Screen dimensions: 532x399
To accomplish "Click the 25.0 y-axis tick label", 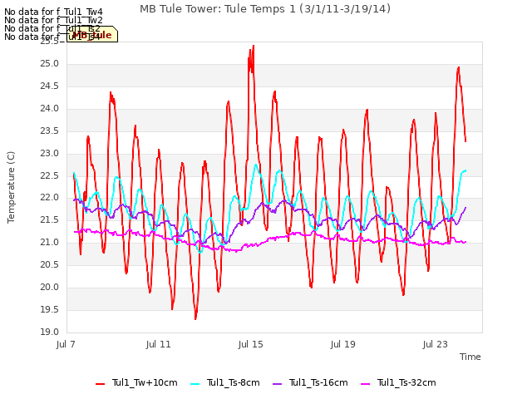I will 50,64.
